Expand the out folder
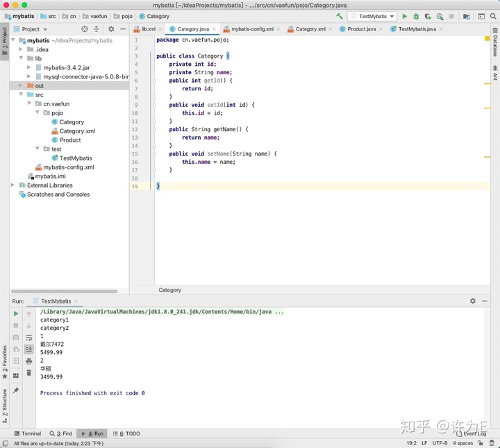The width and height of the screenshot is (500, 448). [x=21, y=85]
